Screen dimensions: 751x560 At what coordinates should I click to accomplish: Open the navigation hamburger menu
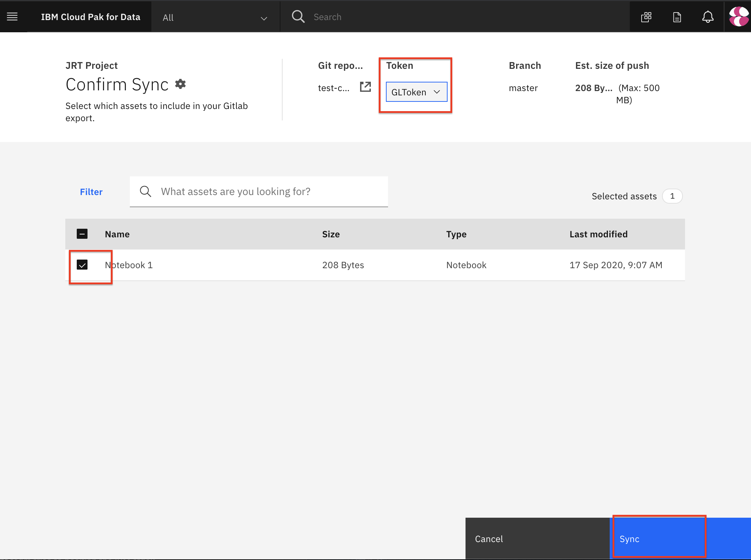(x=12, y=16)
